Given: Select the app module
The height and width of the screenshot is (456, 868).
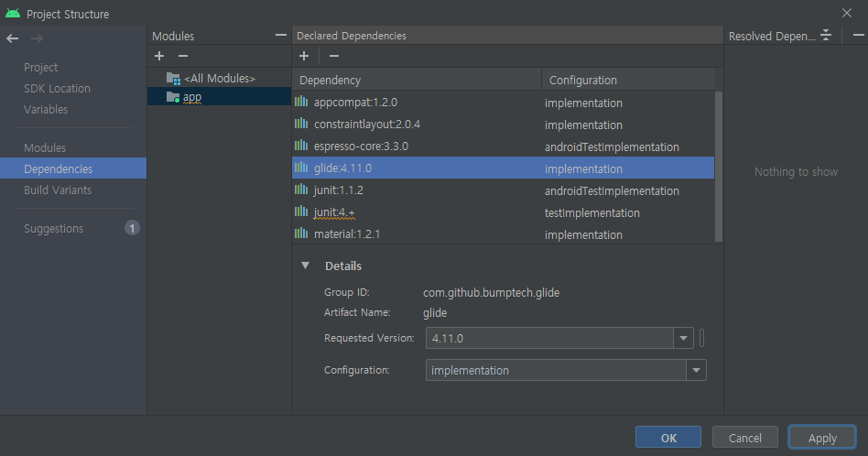Looking at the screenshot, I should [219, 96].
